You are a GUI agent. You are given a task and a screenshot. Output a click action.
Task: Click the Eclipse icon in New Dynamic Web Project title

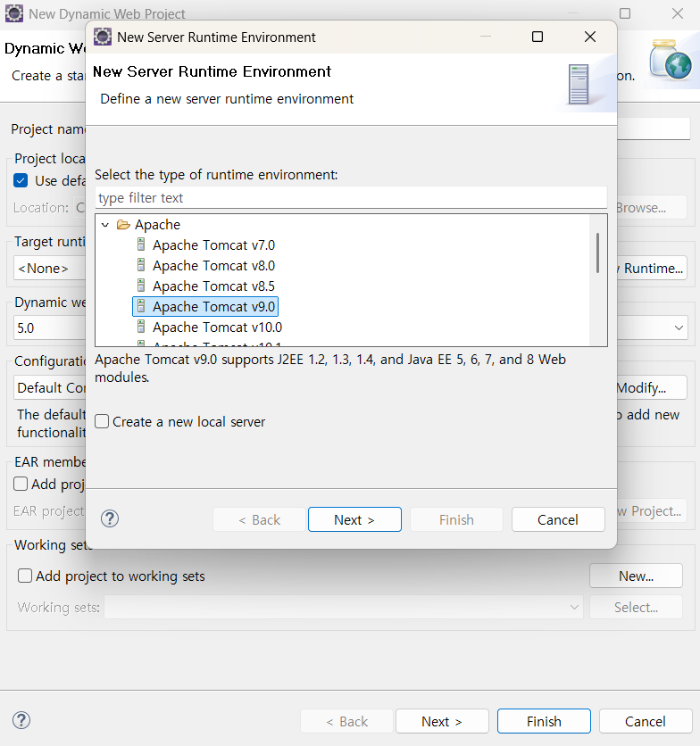point(13,13)
